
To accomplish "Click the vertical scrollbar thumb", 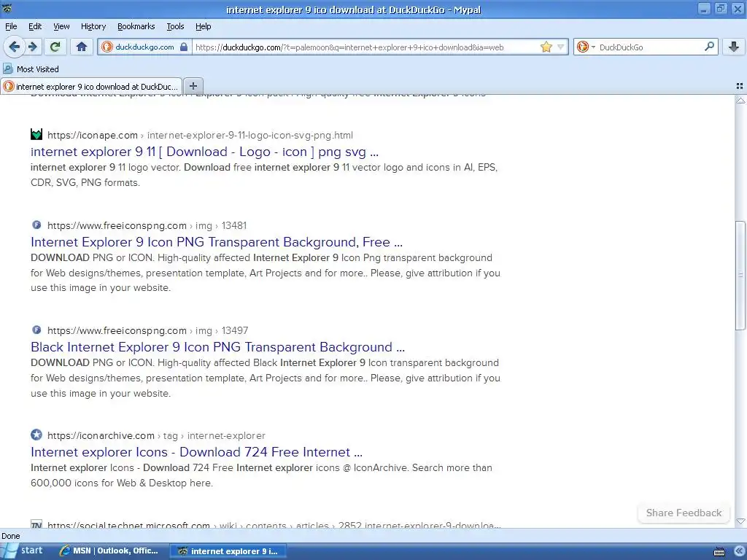I will point(740,275).
